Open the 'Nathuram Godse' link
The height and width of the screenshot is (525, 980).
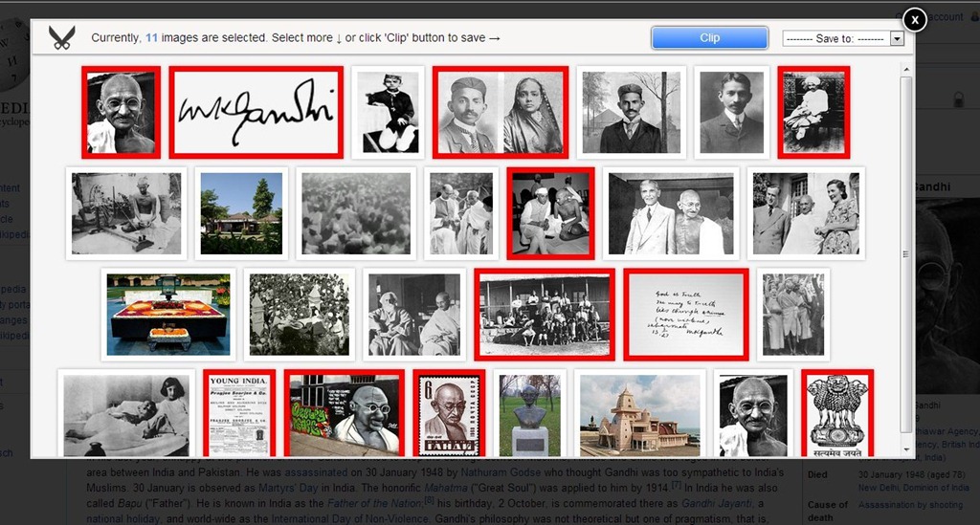501,472
